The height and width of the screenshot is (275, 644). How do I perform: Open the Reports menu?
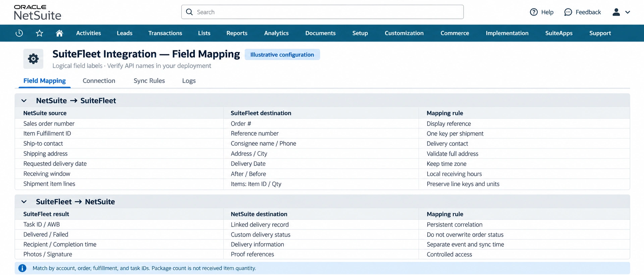[x=237, y=33]
